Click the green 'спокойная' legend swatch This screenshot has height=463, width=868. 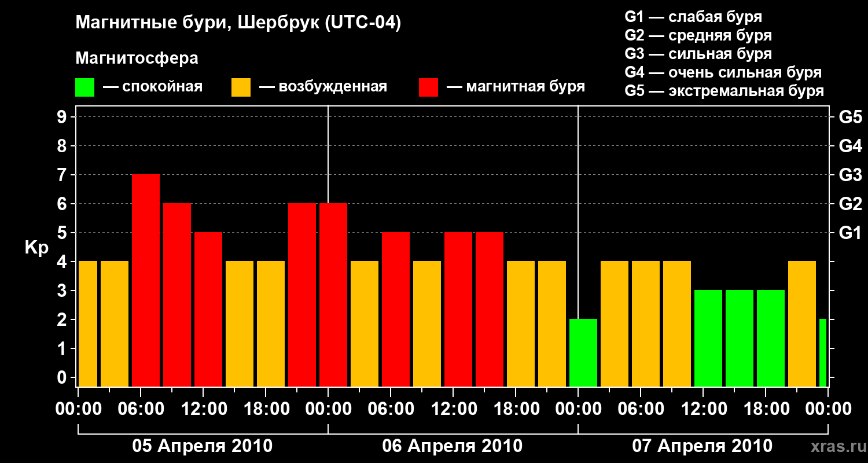[84, 87]
